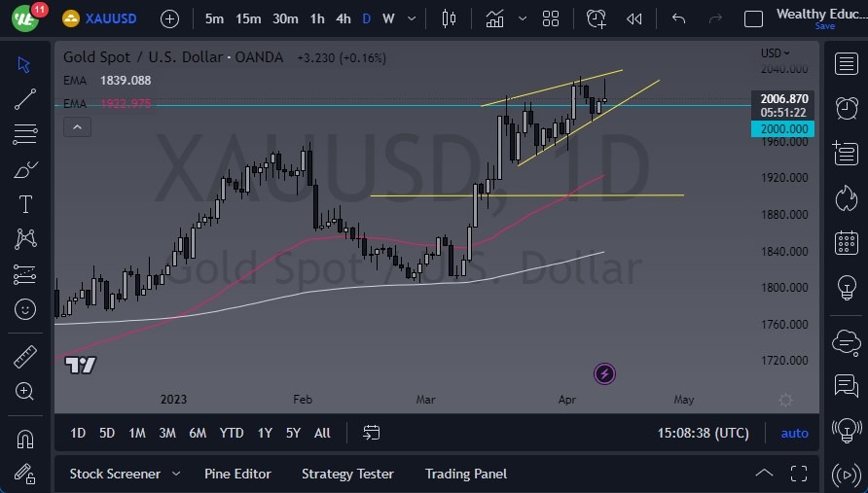Set chart range to YTD

coord(232,434)
